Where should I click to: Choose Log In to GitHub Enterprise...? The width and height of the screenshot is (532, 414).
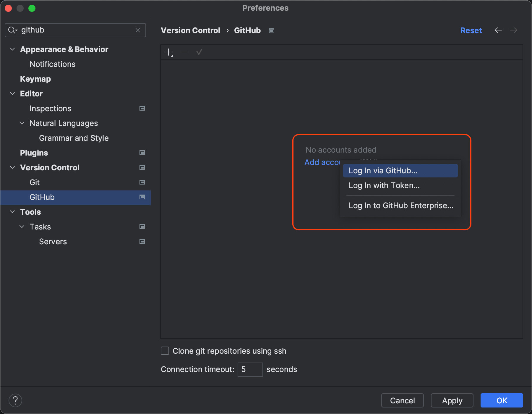(x=400, y=206)
